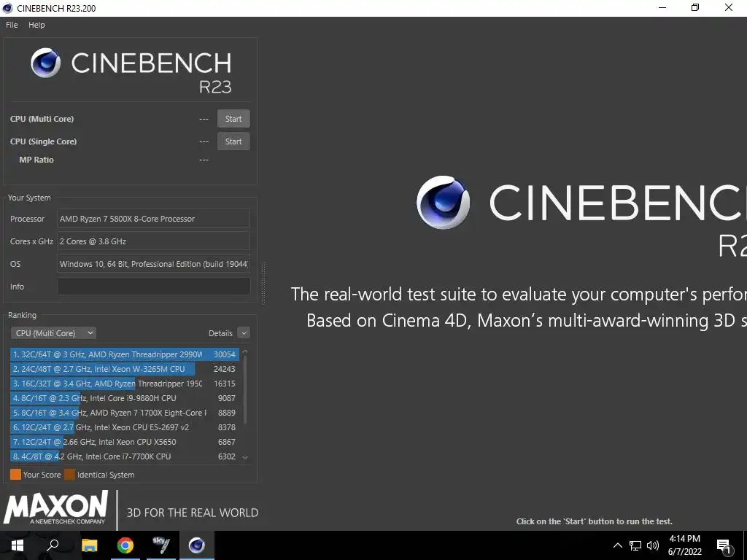Viewport: 747px width, 560px height.
Task: Minimize the Cinebench window
Action: 662,7
